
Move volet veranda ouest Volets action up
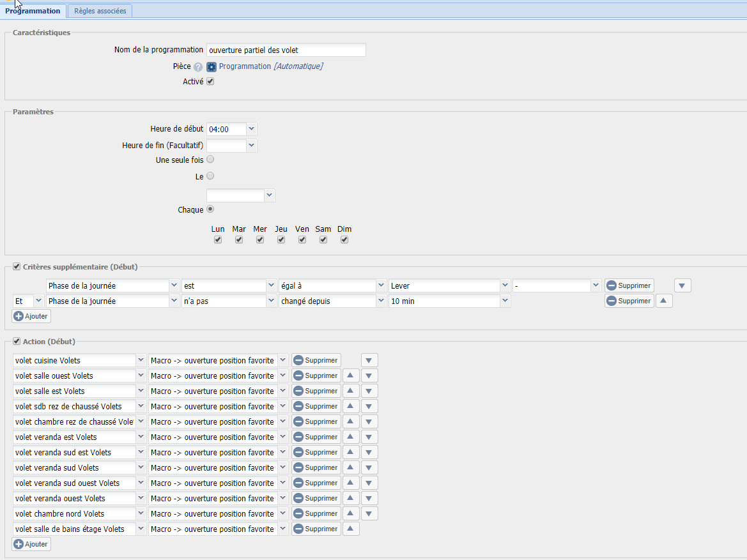(351, 498)
